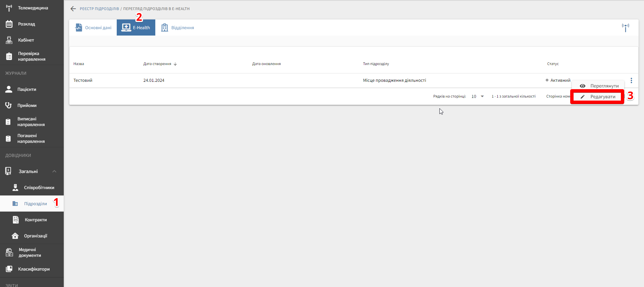Open rows per page dropdown
The width and height of the screenshot is (644, 287).
tap(478, 97)
